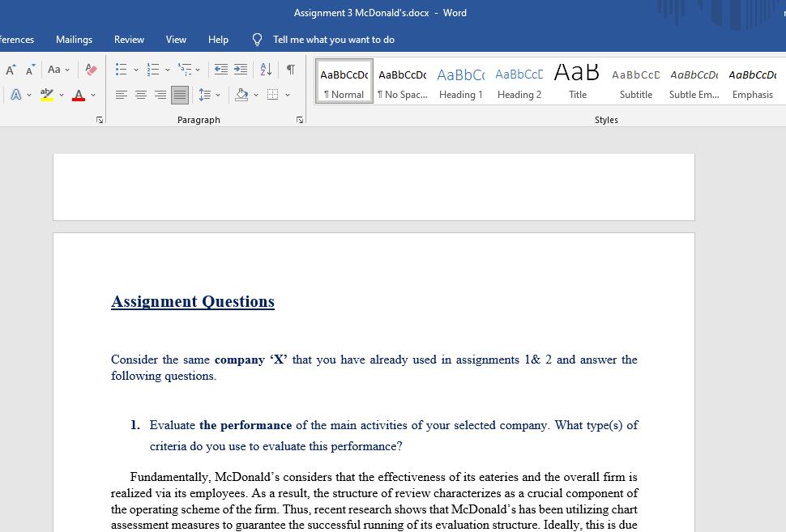Sort text with A-Z icon
786x532 pixels.
click(266, 70)
